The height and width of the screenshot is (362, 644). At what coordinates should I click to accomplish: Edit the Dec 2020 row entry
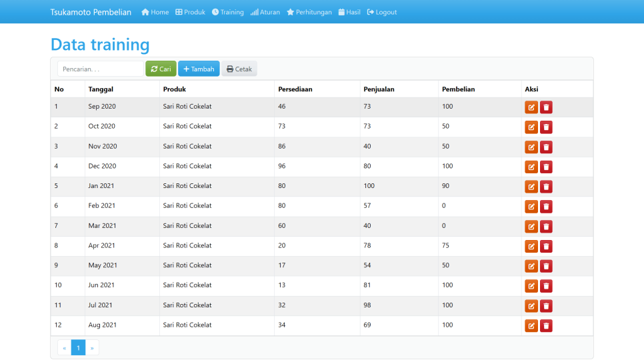tap(531, 167)
